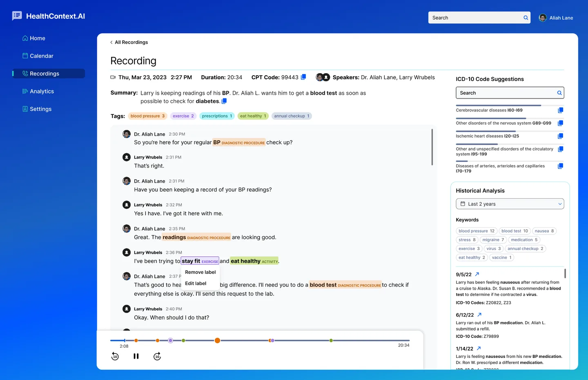Open the Last 2 years dropdown

click(x=510, y=203)
